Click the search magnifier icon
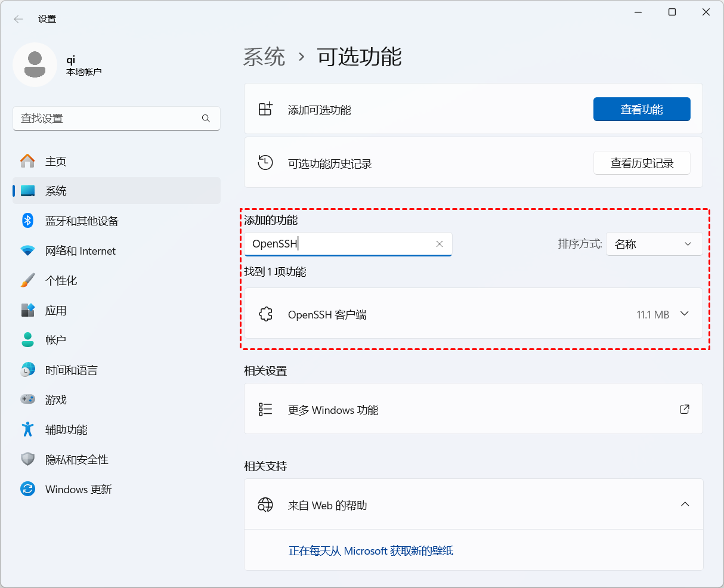Viewport: 724px width, 588px height. pyautogui.click(x=206, y=119)
